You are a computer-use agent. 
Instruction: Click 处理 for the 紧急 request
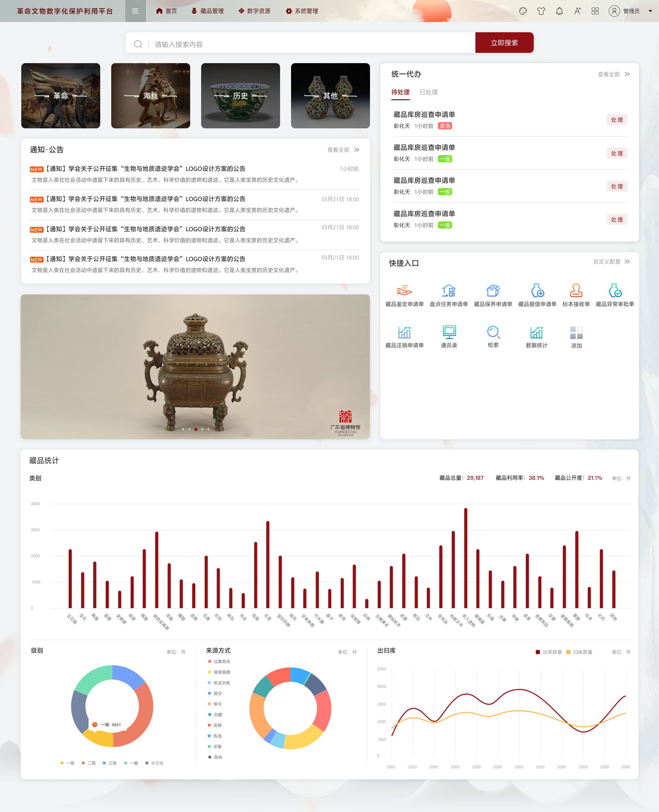click(x=616, y=119)
